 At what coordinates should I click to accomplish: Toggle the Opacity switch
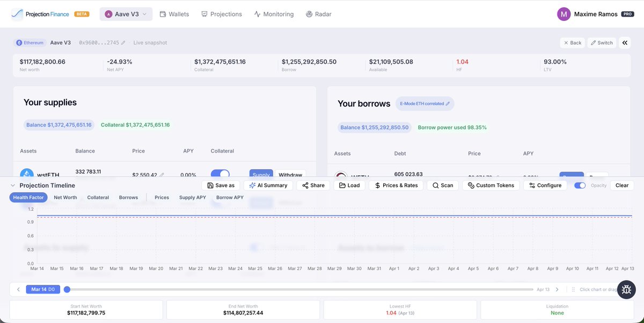[580, 185]
